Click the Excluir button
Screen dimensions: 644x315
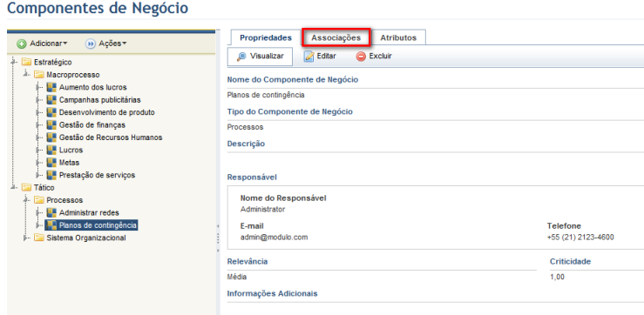tap(374, 57)
